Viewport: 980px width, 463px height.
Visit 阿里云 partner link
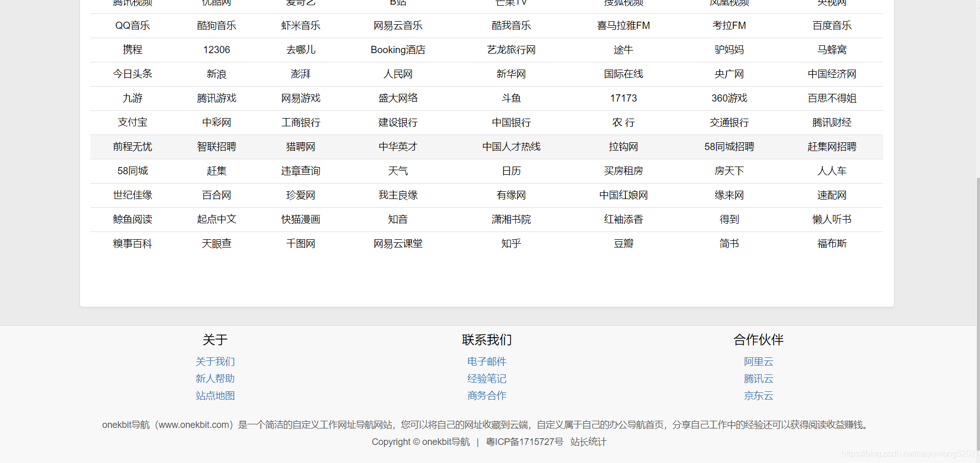point(759,362)
